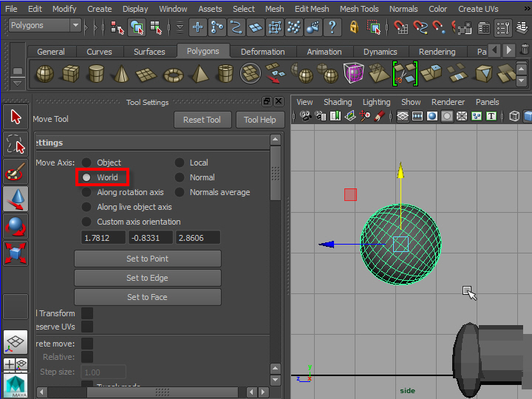Click the scissors split polygon shelf icon
532x399 pixels.
point(405,73)
